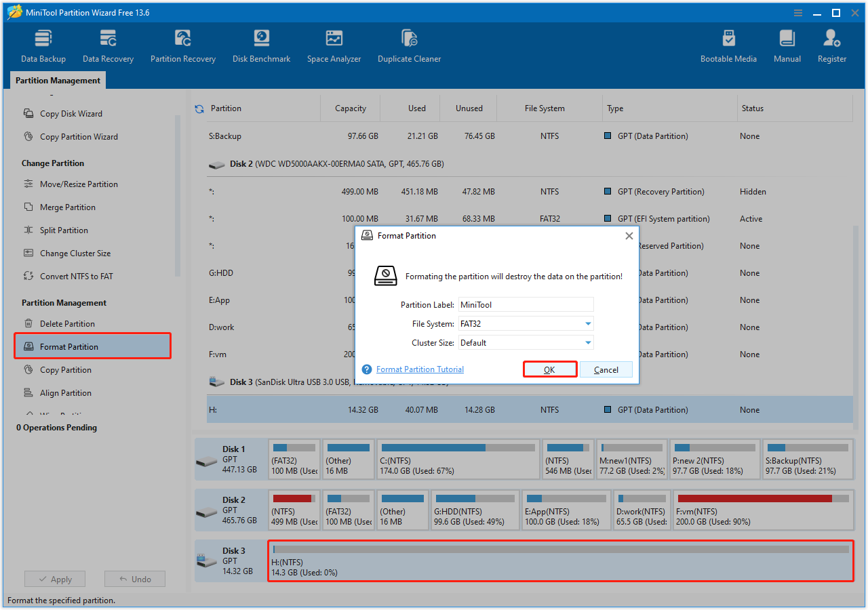Click the Change Partition section heading
The width and height of the screenshot is (868, 610).
pyautogui.click(x=53, y=163)
